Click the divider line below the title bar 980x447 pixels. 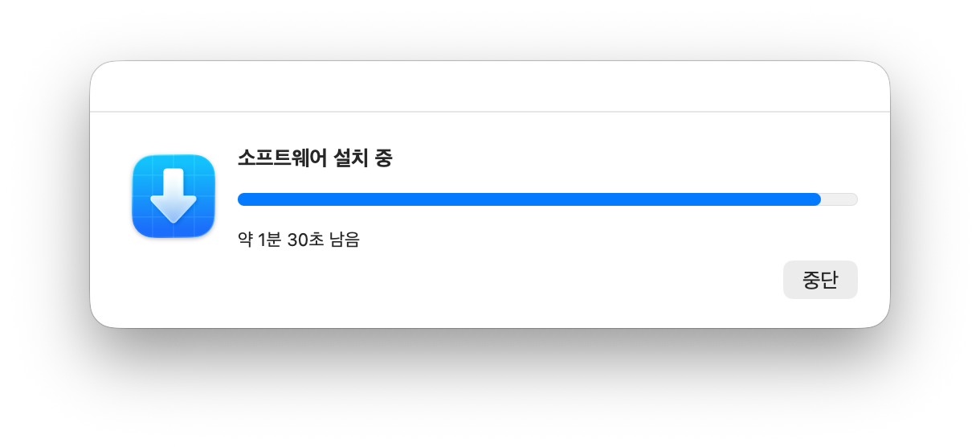tap(490, 111)
